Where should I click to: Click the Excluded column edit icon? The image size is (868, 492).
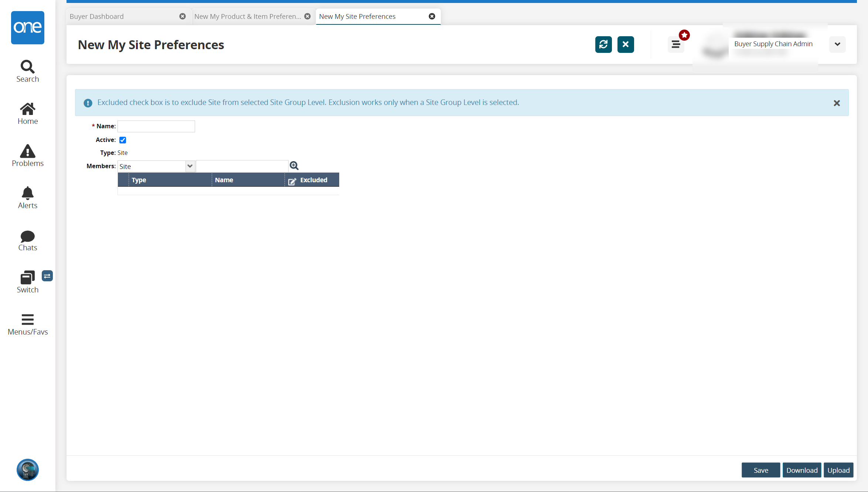pos(292,181)
